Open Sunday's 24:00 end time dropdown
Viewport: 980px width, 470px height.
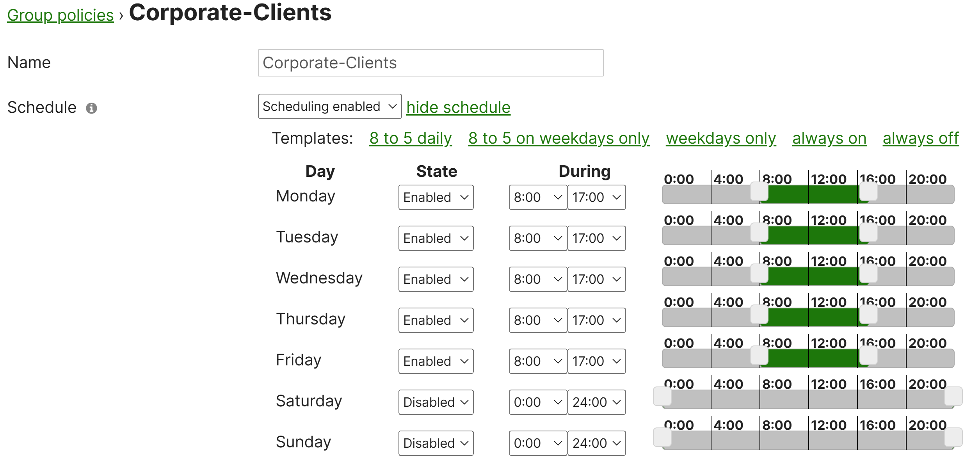pyautogui.click(x=596, y=443)
